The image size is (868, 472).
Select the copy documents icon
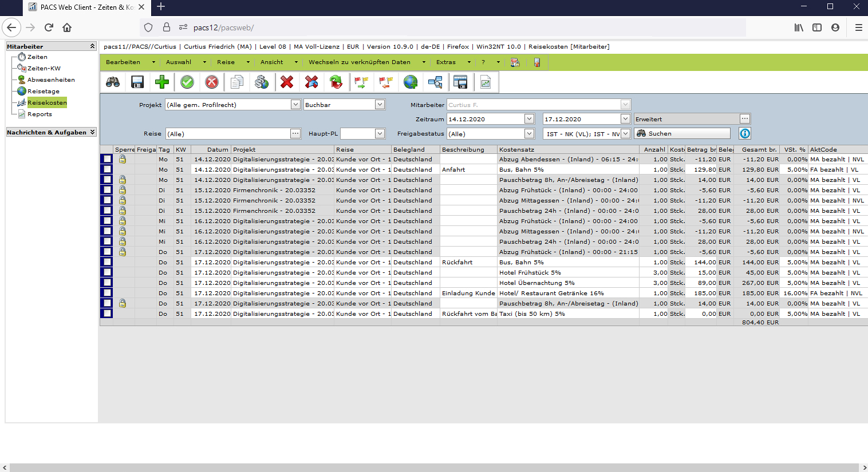pos(236,82)
